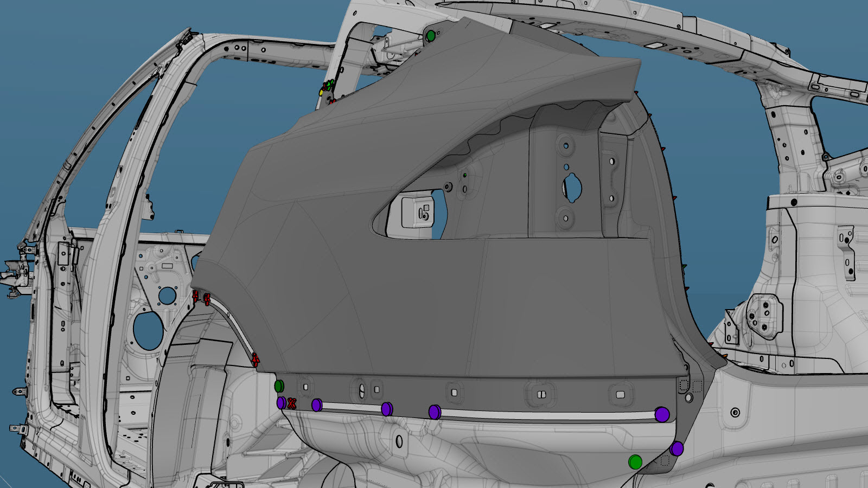Click the leftmost purple plug beside red X clip
This screenshot has height=488, width=868.
(281, 403)
